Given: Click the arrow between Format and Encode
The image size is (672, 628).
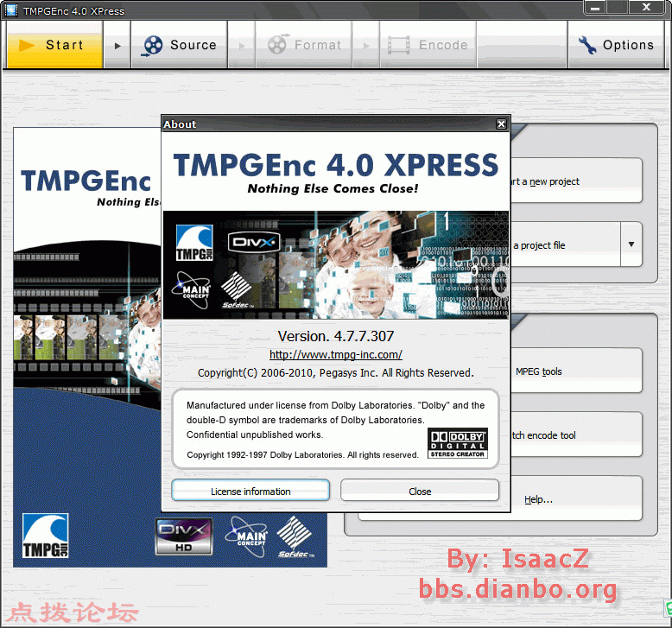Looking at the screenshot, I should pos(365,45).
